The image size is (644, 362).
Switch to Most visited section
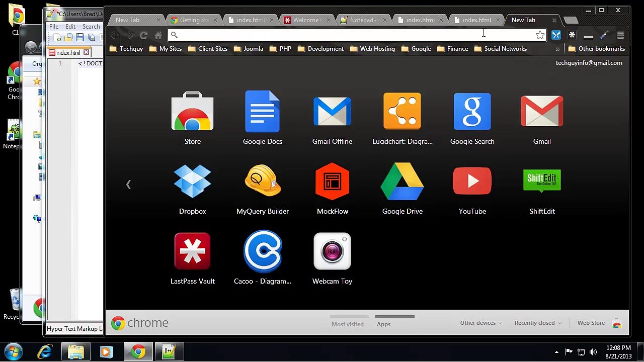click(348, 324)
